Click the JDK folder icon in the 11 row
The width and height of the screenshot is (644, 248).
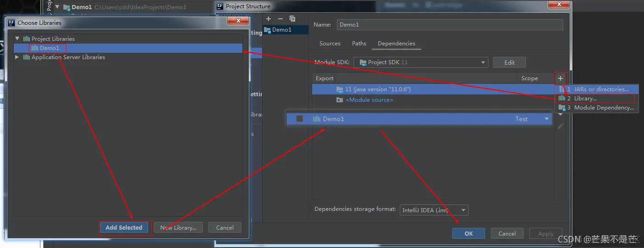pos(340,89)
